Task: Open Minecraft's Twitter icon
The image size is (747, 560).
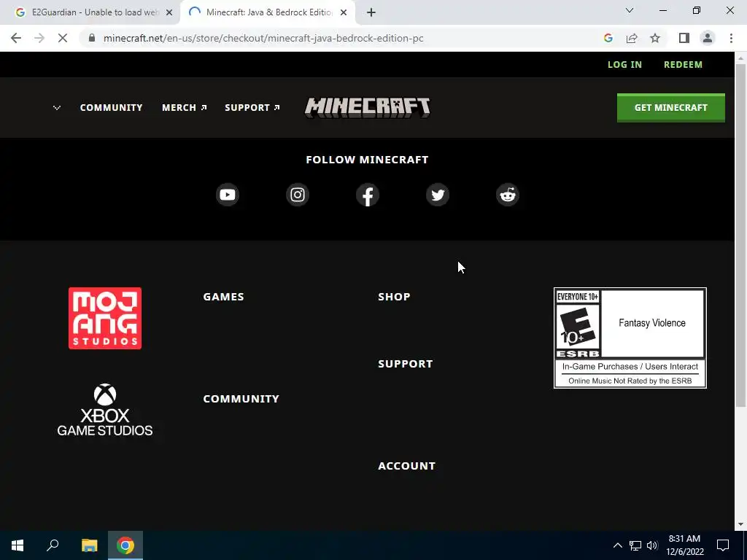Action: point(438,195)
